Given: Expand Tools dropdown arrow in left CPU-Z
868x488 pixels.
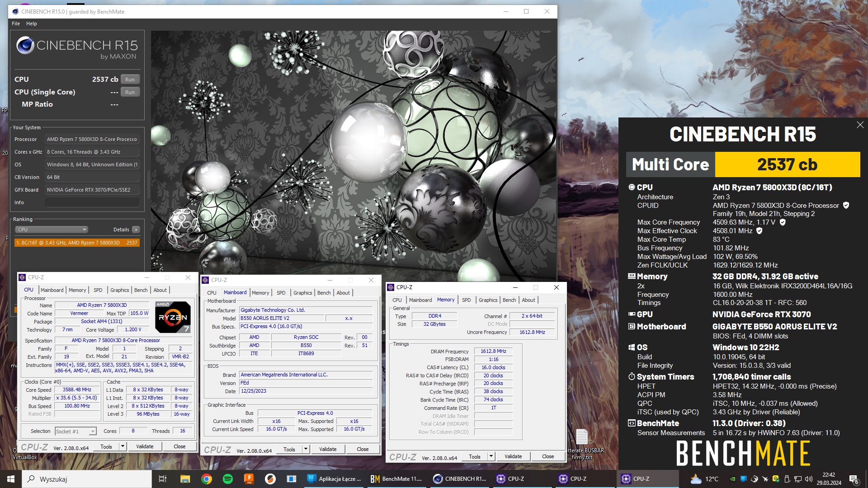Looking at the screenshot, I should [x=122, y=446].
